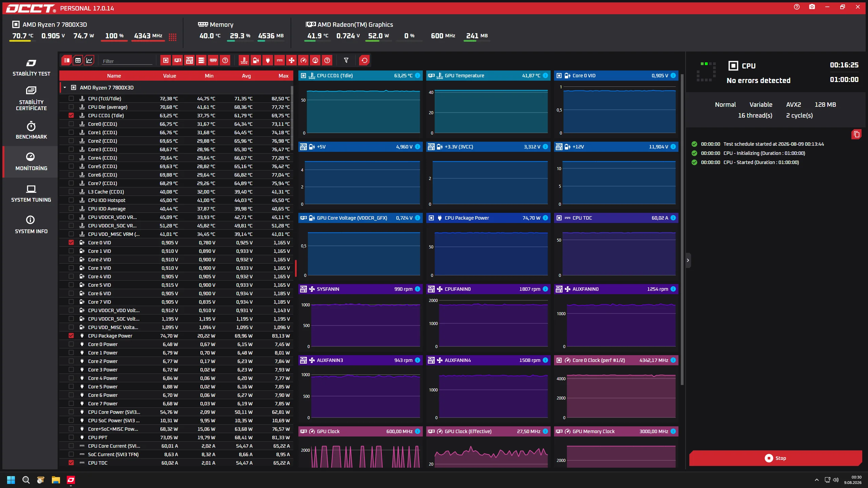Collapse the right test panel with chevron

[688, 260]
